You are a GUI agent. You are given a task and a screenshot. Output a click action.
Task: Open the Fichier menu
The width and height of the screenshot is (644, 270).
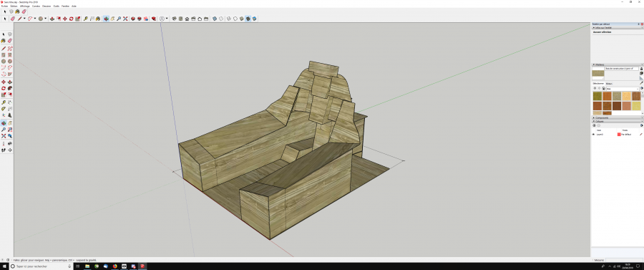4,6
